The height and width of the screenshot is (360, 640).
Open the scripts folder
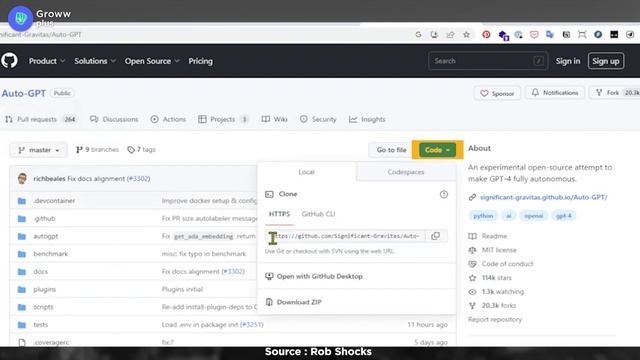point(43,307)
